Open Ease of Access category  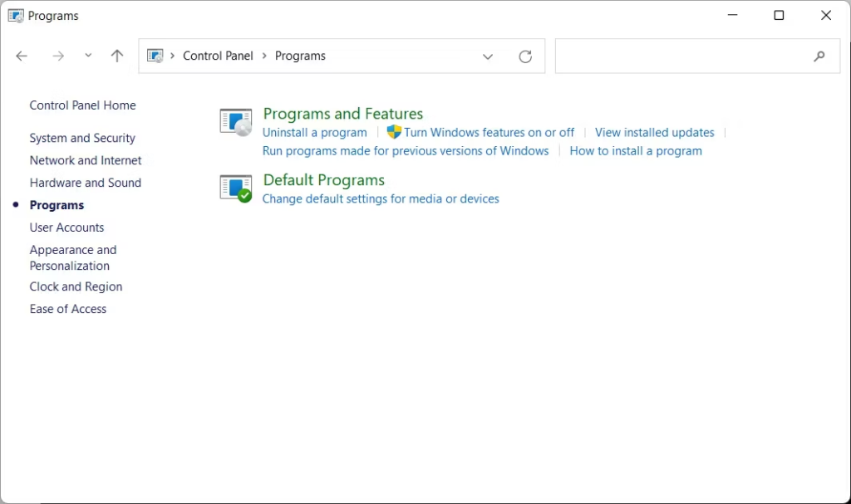(68, 309)
